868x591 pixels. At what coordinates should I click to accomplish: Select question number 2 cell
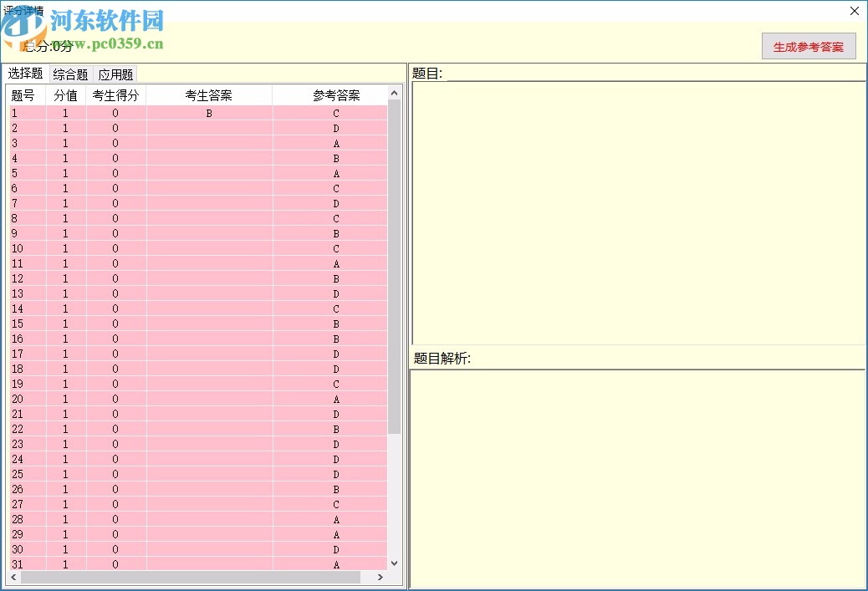pyautogui.click(x=28, y=128)
